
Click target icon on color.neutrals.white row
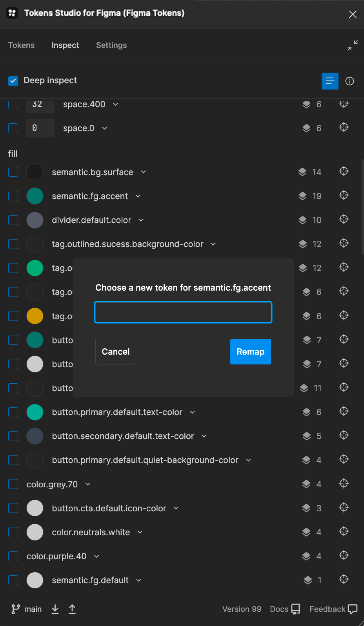coord(344,531)
